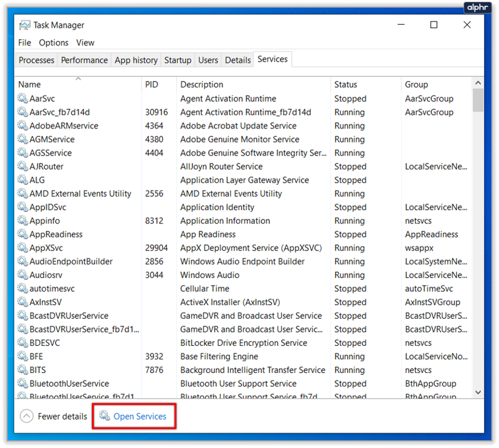
Task: Select 'Windows Audio Endpoint Builder' description
Action: click(x=242, y=261)
